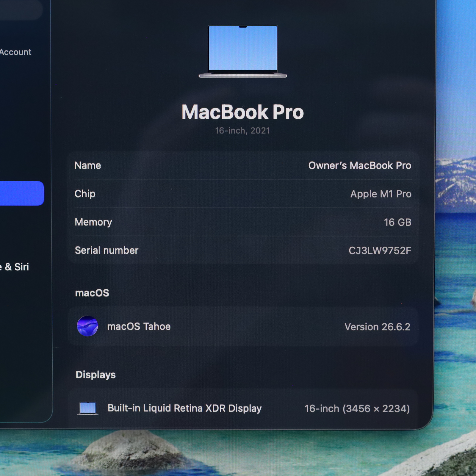
Task: Click the macOS Tahoe name text
Action: tap(139, 326)
